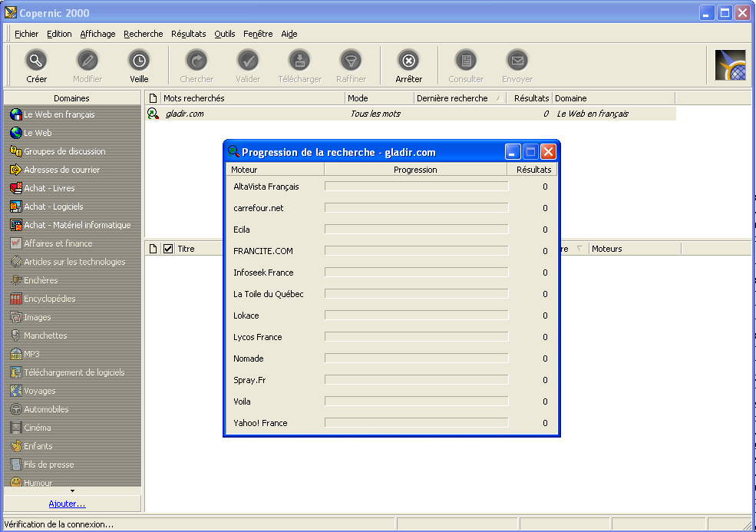
Task: Select the gladir.com search row
Action: [x=184, y=114]
